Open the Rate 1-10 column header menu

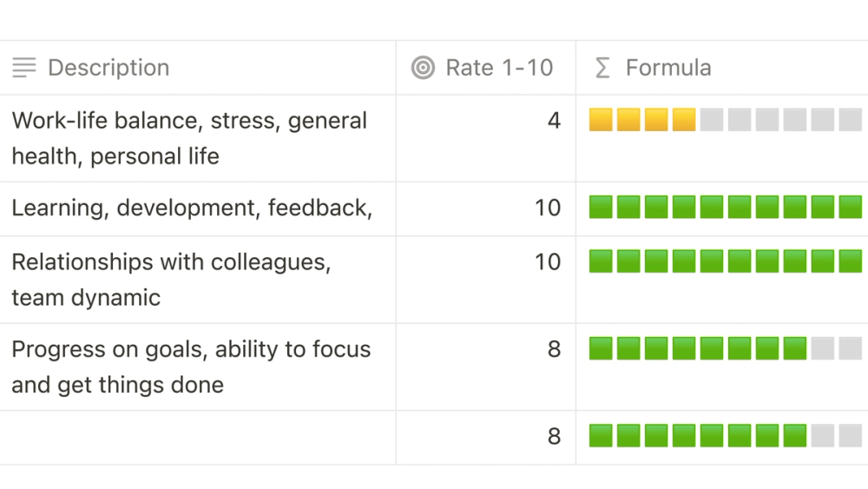pos(486,68)
